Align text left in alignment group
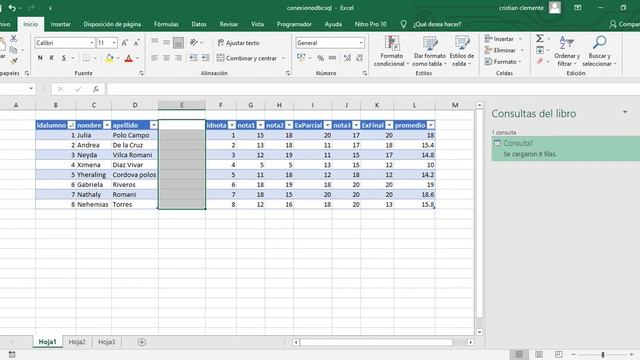Viewport: 640px width, 360px height. [154, 58]
